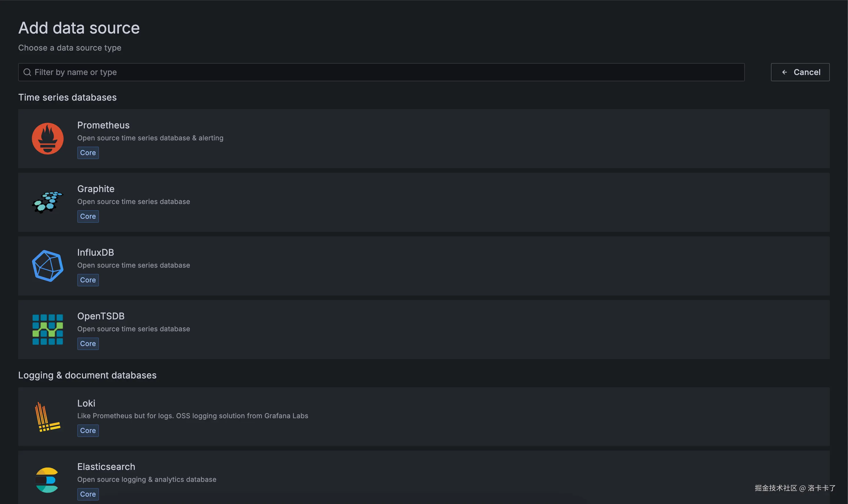Click Loki's description about Grafana Labs

(193, 416)
